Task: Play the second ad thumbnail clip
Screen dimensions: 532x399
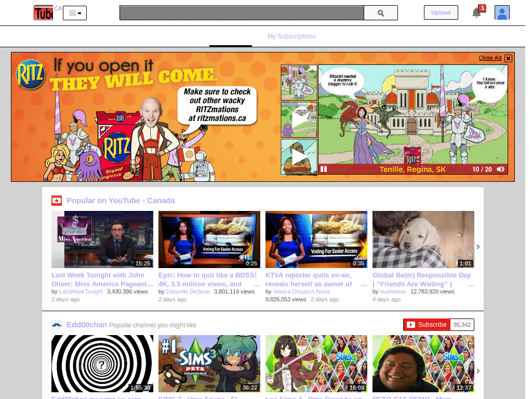Action: [x=299, y=119]
